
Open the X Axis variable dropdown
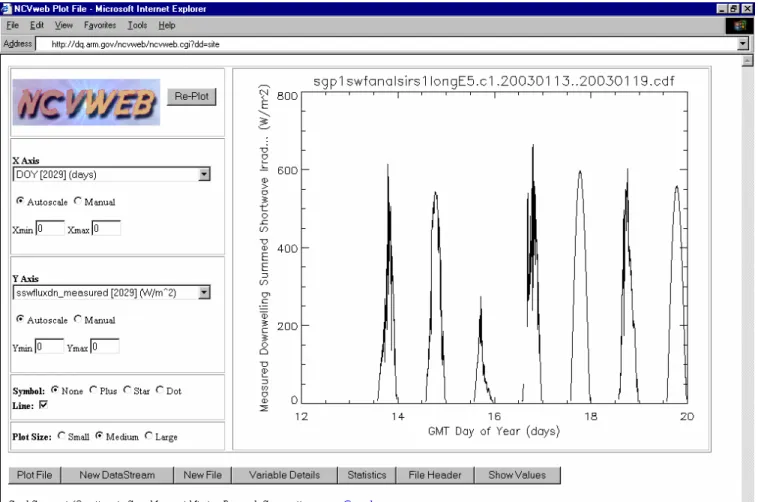click(x=204, y=174)
